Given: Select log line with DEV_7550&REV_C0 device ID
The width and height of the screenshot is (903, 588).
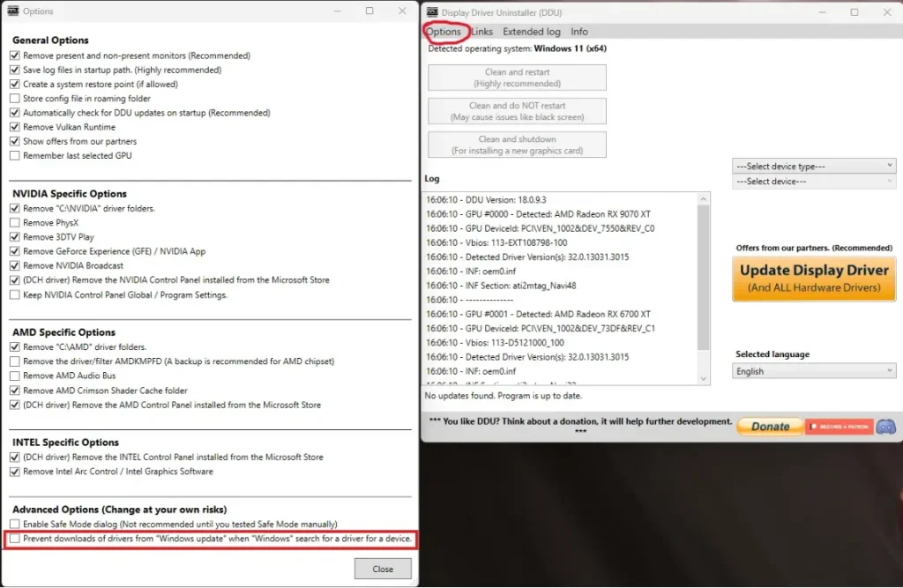Looking at the screenshot, I should 541,228.
